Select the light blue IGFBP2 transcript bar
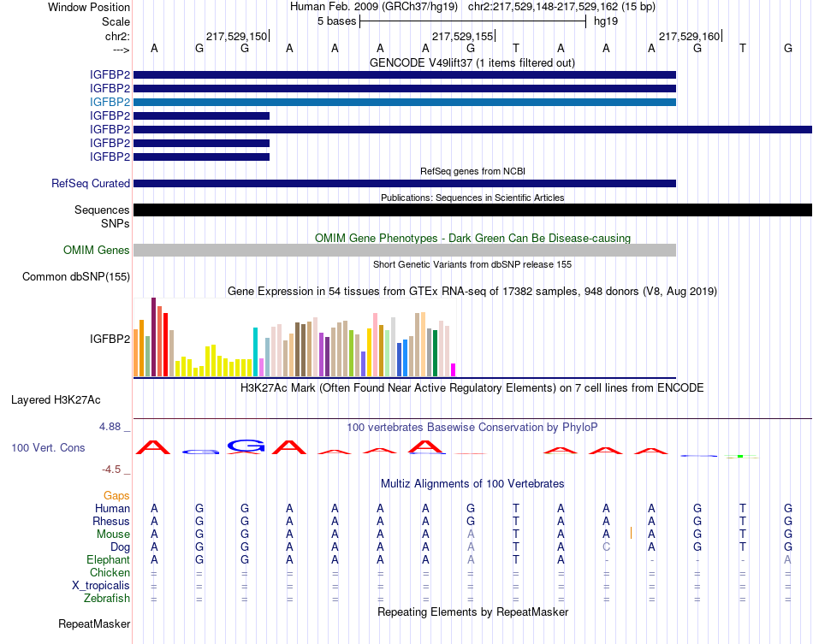Screen dimensions: 813x644 coord(405,102)
